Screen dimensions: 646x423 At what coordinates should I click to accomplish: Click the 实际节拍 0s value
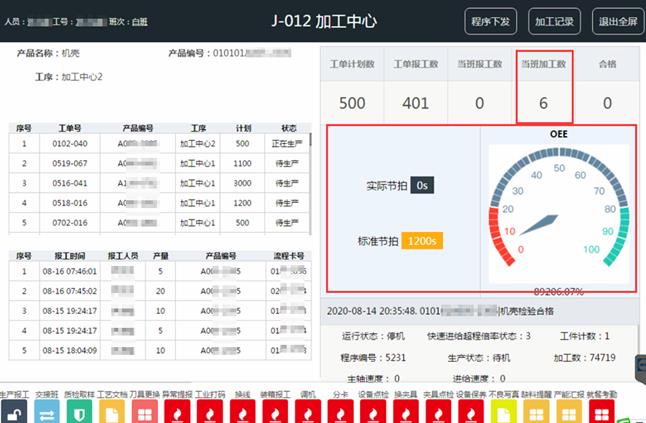422,186
